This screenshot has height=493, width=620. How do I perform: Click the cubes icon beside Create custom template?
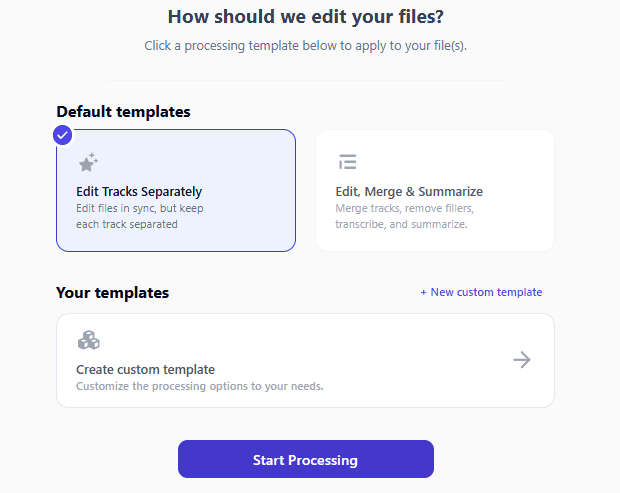click(x=88, y=340)
